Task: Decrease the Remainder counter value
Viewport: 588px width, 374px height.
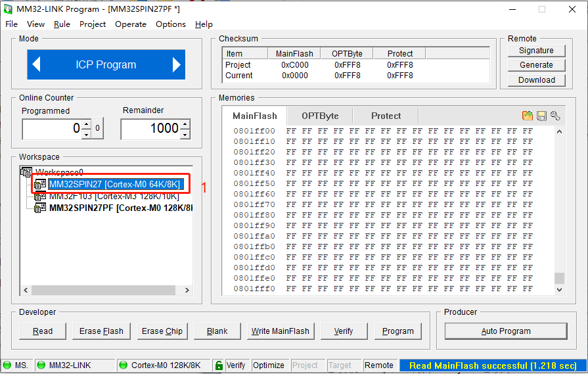Action: (185, 134)
